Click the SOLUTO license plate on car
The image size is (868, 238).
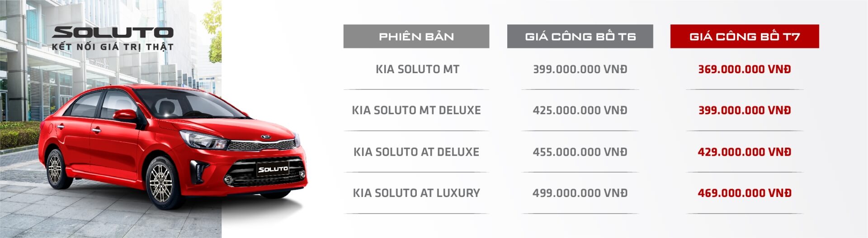pyautogui.click(x=273, y=169)
